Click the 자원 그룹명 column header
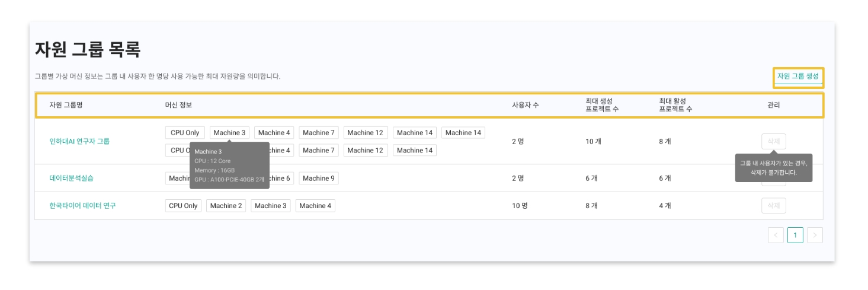 click(66, 105)
